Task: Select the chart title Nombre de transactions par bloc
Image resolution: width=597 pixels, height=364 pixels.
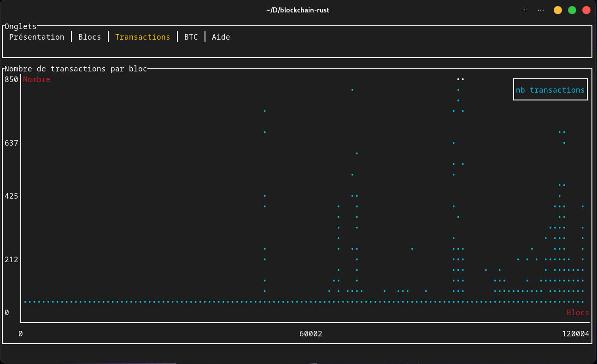Action: tap(75, 69)
